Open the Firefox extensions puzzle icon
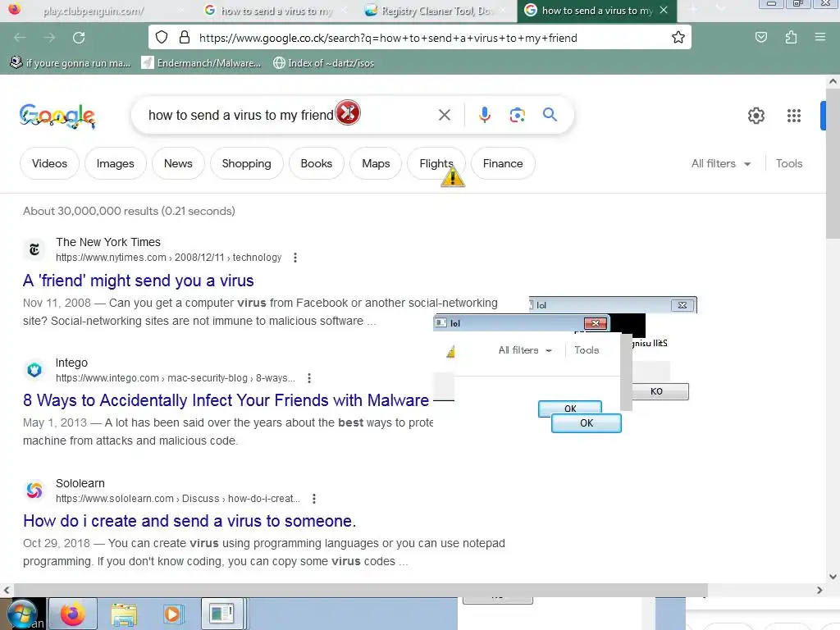The height and width of the screenshot is (630, 840). [x=791, y=38]
